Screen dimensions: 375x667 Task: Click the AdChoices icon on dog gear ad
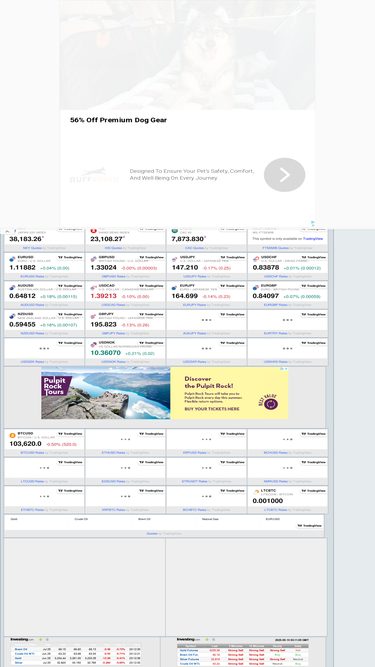point(313,222)
